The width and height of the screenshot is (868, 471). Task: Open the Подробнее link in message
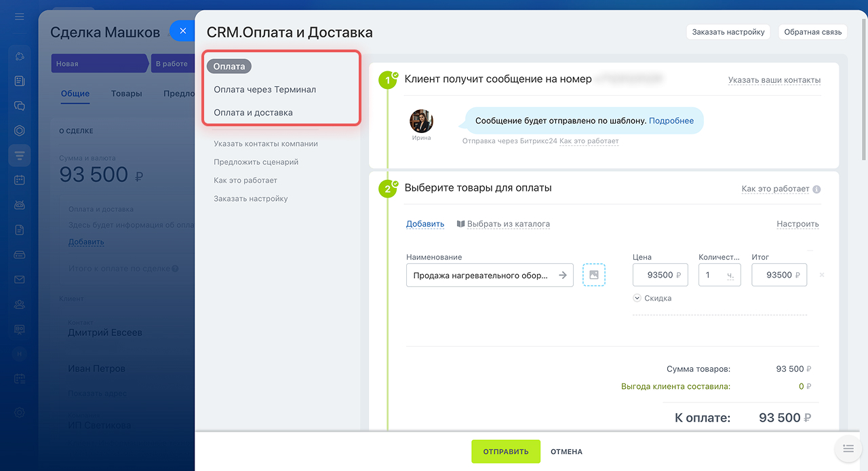coord(671,121)
